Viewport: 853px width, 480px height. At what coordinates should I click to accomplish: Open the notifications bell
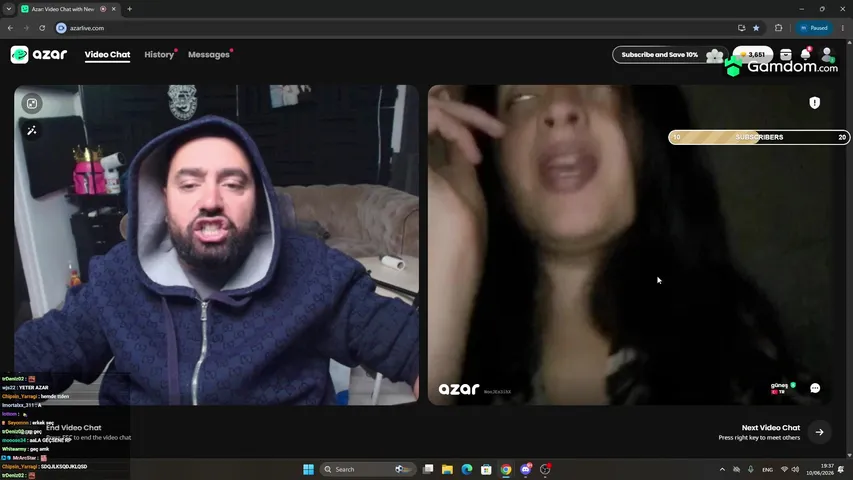pos(805,54)
